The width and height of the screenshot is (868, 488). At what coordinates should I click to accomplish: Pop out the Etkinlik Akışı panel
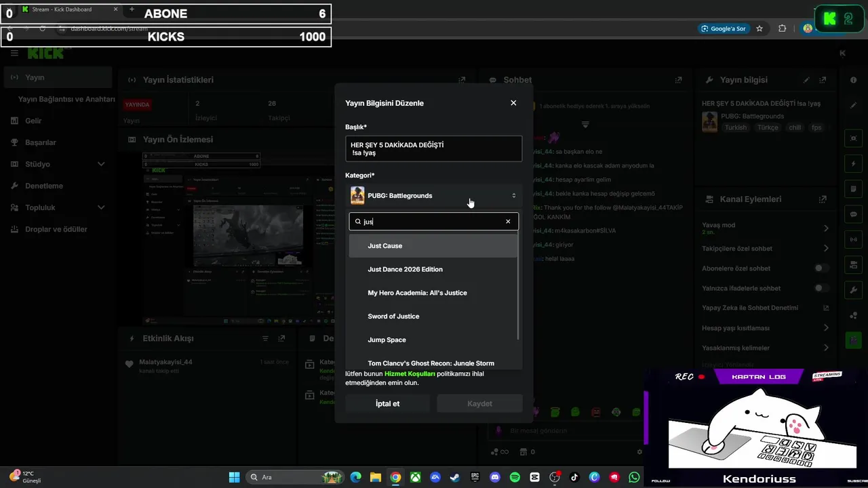click(281, 338)
